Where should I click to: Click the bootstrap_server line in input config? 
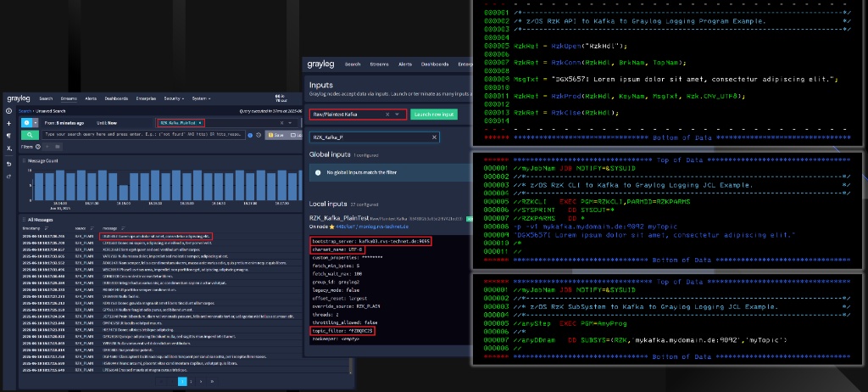370,241
